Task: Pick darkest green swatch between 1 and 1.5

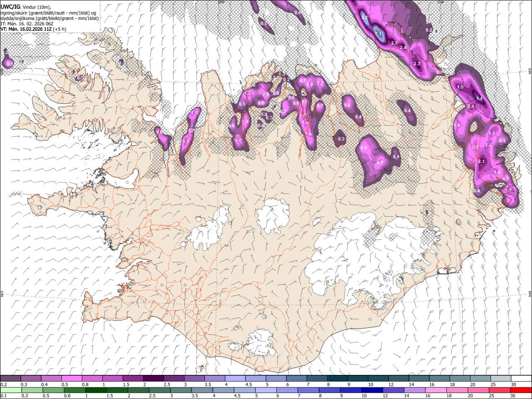Action: [x=97, y=390]
